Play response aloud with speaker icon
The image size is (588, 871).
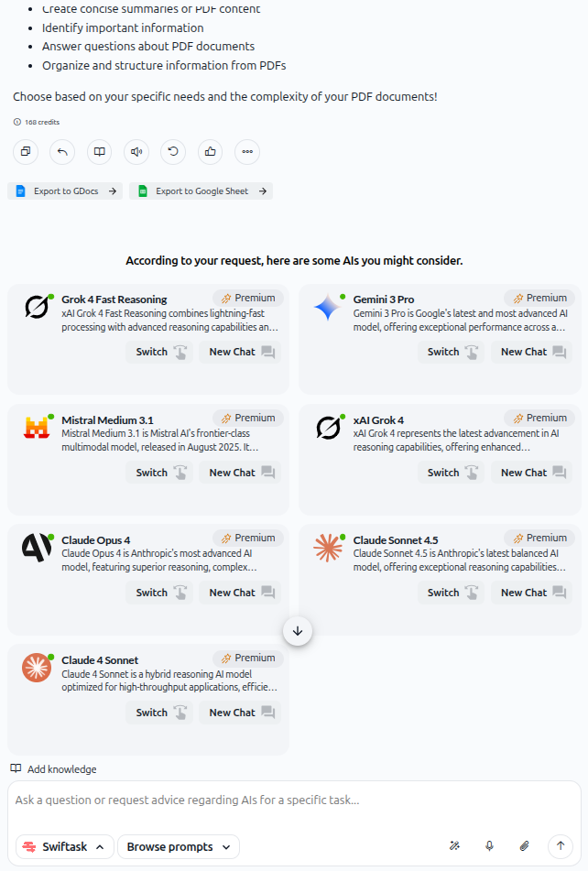136,152
